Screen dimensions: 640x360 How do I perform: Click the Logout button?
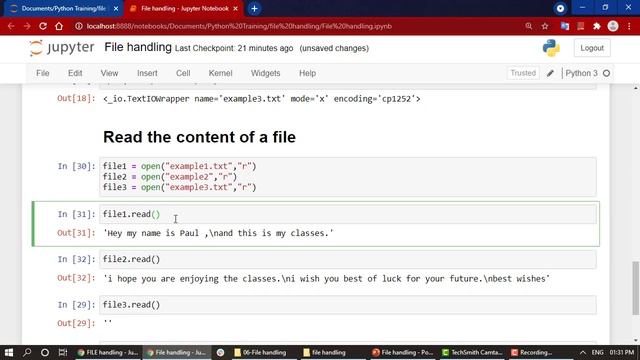592,48
